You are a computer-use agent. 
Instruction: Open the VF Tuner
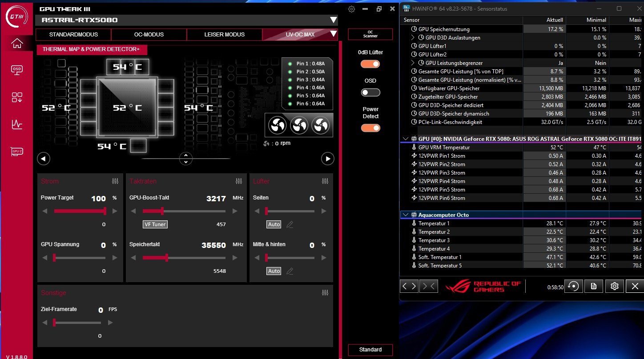(155, 224)
